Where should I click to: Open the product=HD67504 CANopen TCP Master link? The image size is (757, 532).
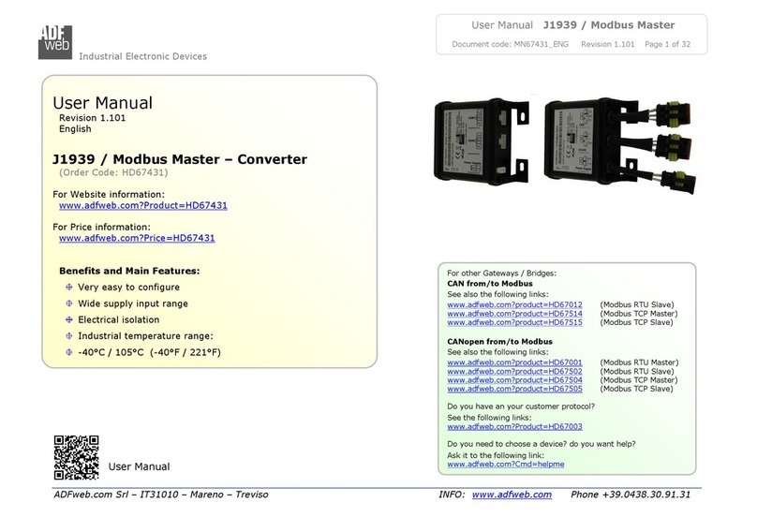coord(514,380)
